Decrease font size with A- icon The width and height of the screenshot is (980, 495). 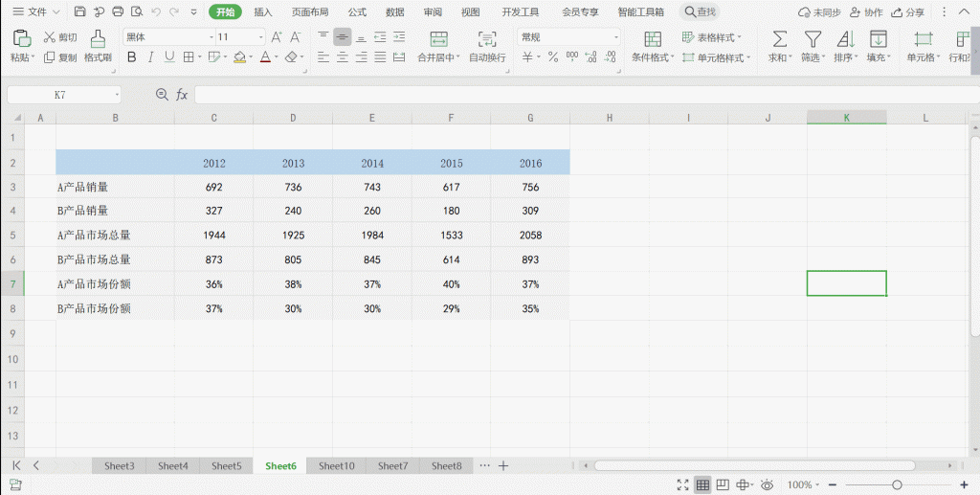pos(296,37)
